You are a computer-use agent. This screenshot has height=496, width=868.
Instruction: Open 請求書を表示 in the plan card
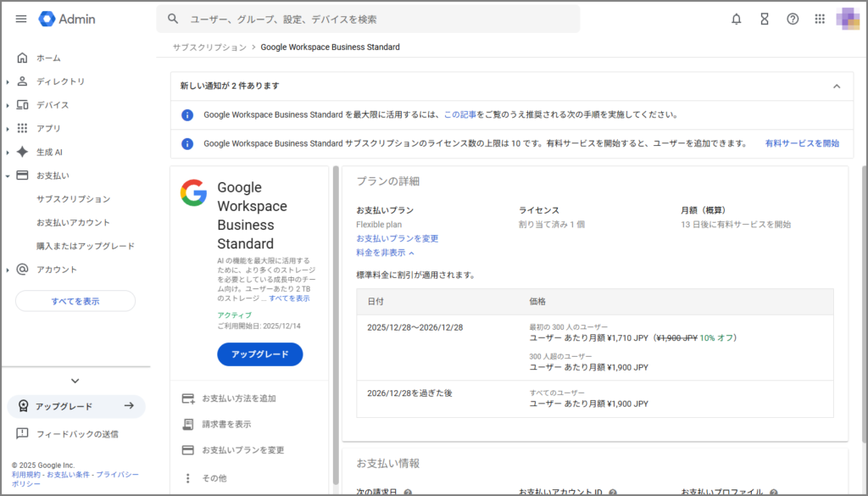[x=225, y=424]
